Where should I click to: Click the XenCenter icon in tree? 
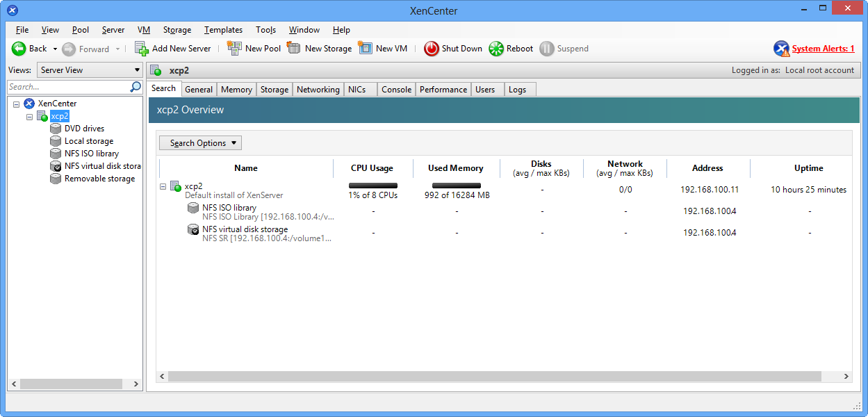coord(29,104)
